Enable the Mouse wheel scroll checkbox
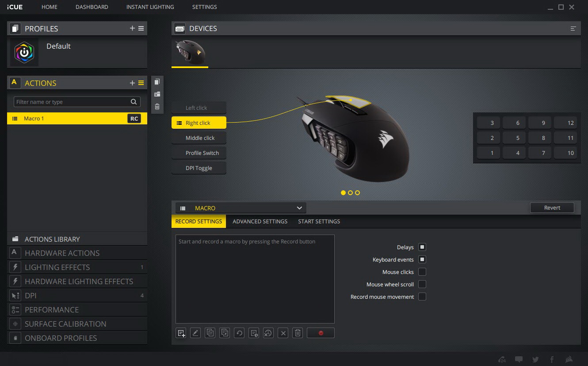This screenshot has width=588, height=366. (x=422, y=284)
